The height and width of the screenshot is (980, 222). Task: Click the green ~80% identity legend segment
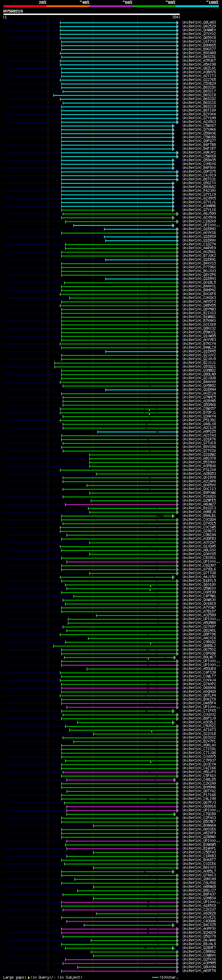click(x=154, y=6)
